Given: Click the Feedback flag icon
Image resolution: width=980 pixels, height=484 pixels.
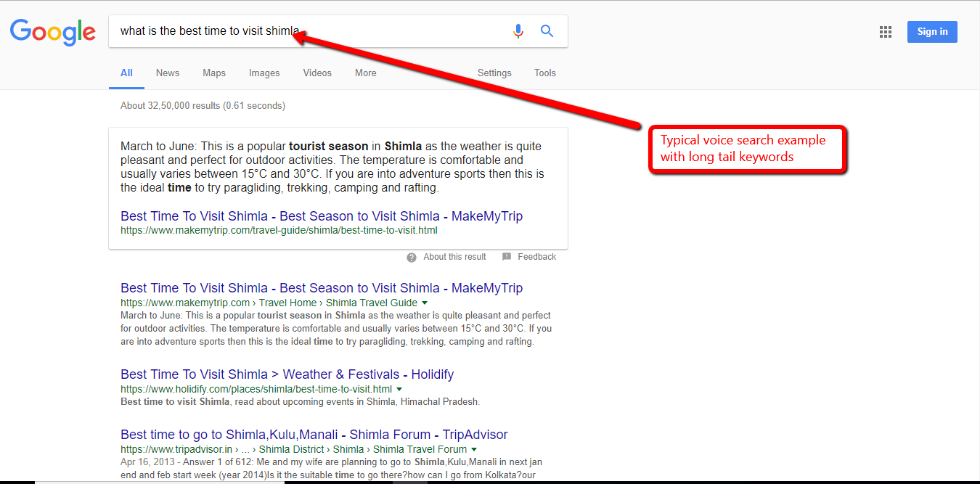Looking at the screenshot, I should coord(507,257).
